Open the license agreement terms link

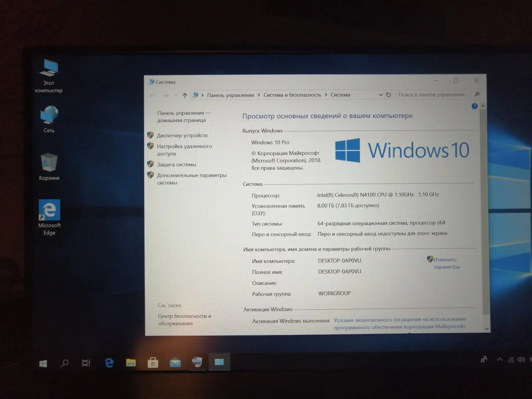400,323
